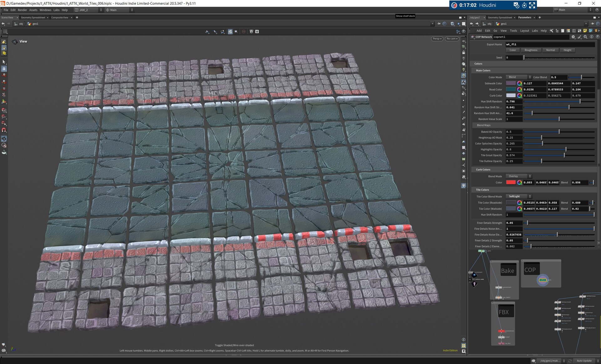Screen dimensions: 601x364
Task: Open the Labs menu in the Parameters panel
Action: click(535, 31)
